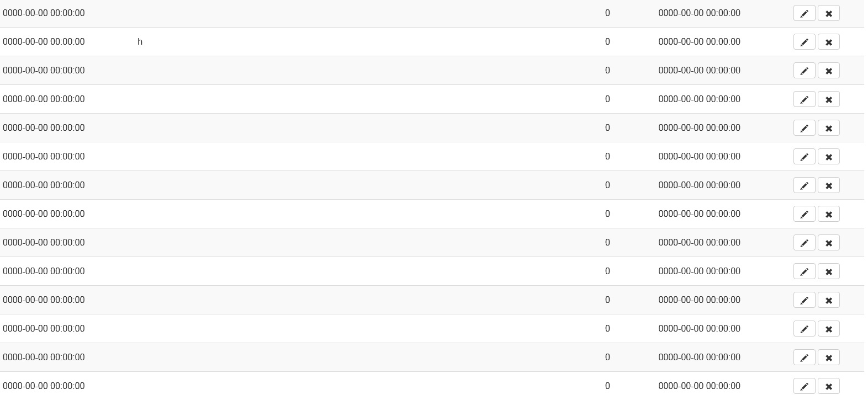868x395 pixels.
Task: Edit the first visible table row
Action: [804, 13]
